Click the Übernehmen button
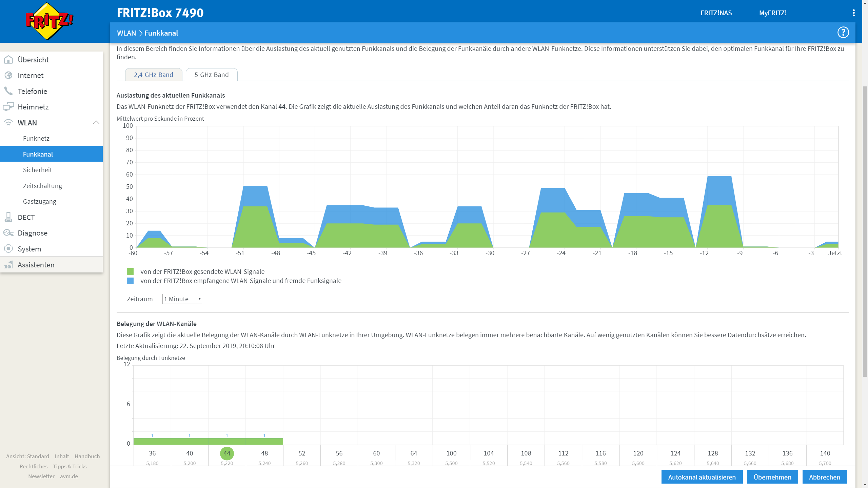This screenshot has height=488, width=868. click(x=772, y=477)
